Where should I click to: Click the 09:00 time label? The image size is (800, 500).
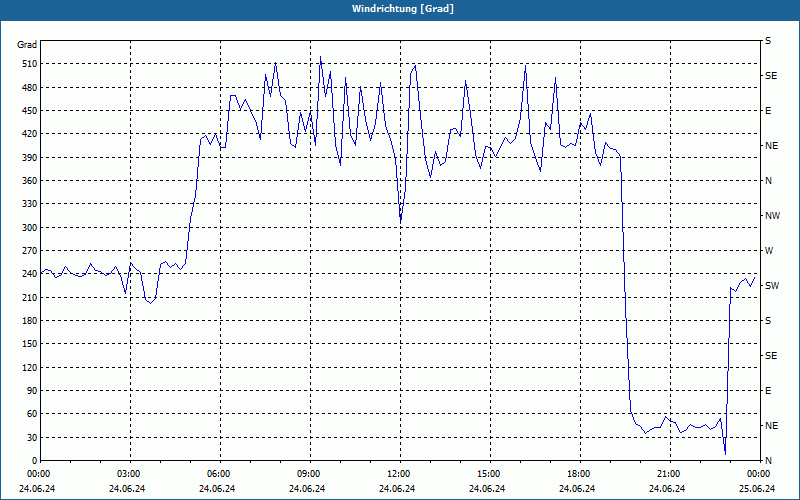coord(307,474)
